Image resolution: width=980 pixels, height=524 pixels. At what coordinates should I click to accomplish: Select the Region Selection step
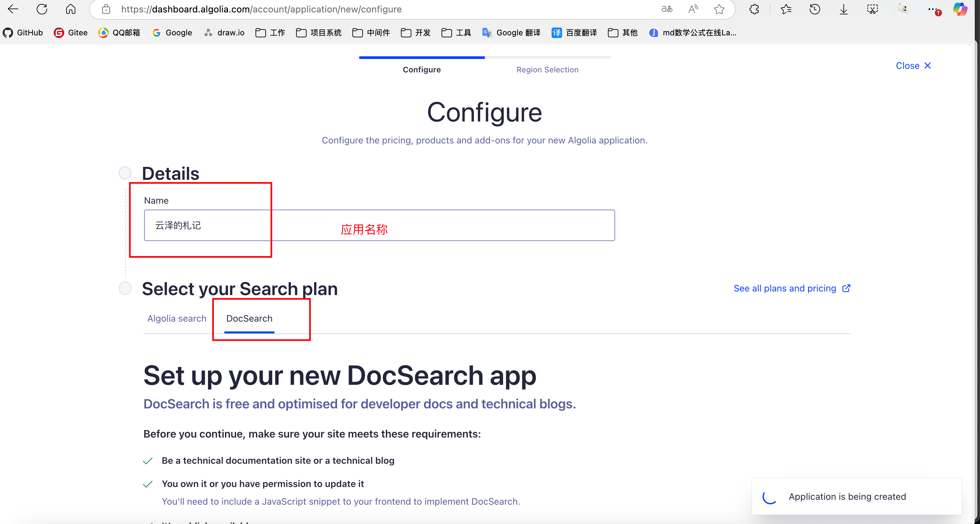click(547, 69)
